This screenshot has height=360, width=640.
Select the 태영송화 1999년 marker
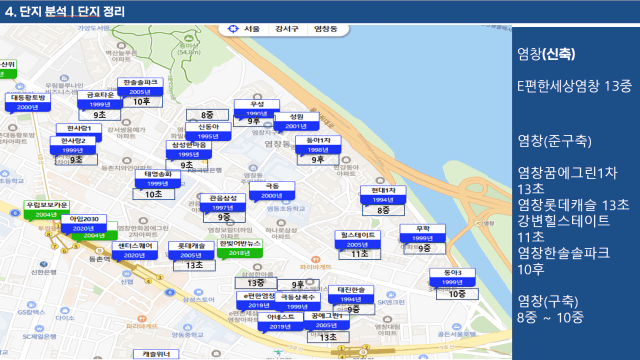tap(158, 179)
